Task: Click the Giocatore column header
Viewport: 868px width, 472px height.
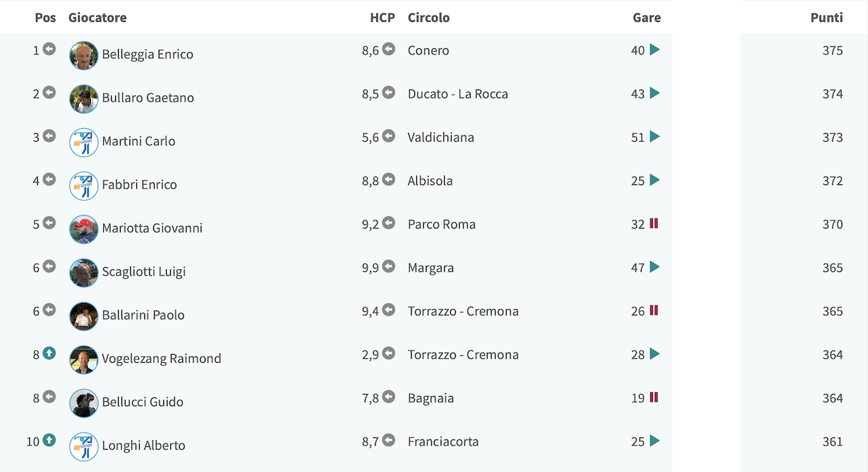Action: click(x=98, y=18)
